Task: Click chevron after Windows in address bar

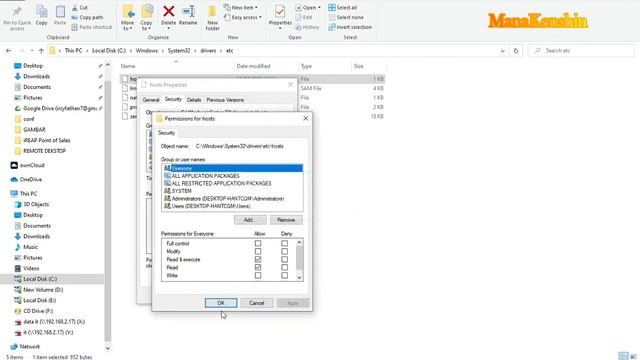Action: click(x=163, y=51)
